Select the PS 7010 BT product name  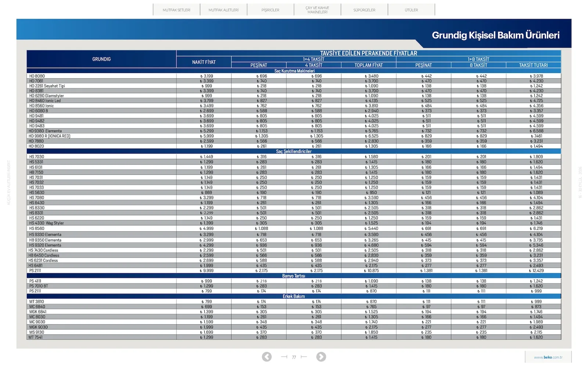point(39,286)
